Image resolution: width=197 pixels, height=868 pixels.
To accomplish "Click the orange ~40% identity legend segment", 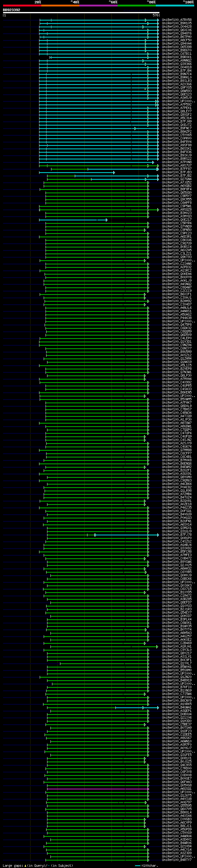I will [x=60, y=6].
